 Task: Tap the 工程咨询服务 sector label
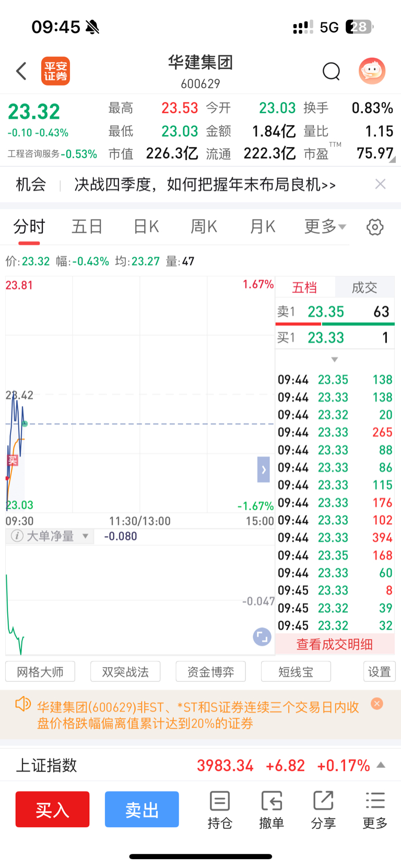(x=33, y=154)
